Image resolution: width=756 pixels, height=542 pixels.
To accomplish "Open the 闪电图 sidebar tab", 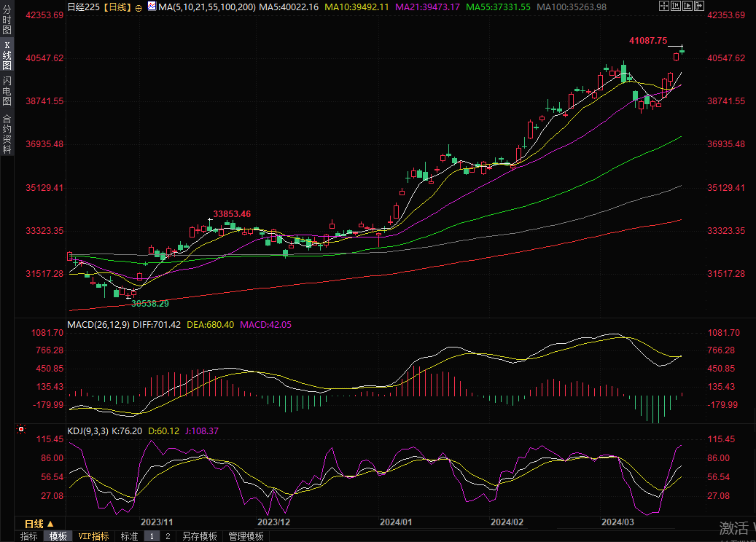I will pyautogui.click(x=7, y=91).
